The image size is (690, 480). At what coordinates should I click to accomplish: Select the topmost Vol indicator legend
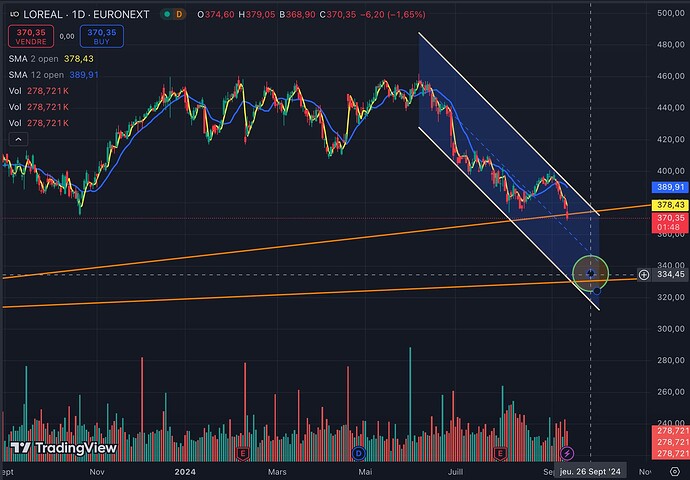(x=40, y=91)
